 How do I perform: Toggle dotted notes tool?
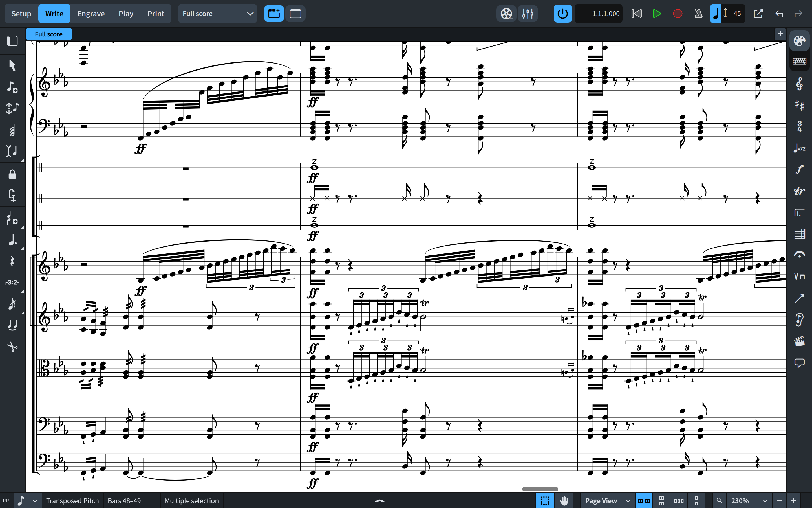click(12, 240)
